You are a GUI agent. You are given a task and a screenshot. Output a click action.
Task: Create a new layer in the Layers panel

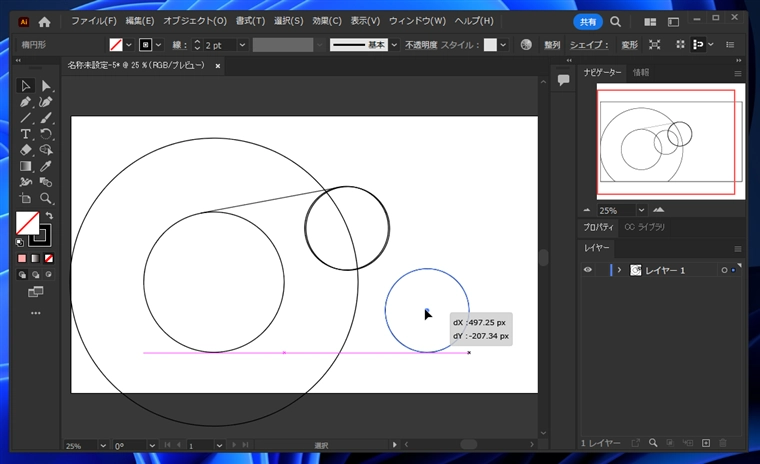point(706,443)
